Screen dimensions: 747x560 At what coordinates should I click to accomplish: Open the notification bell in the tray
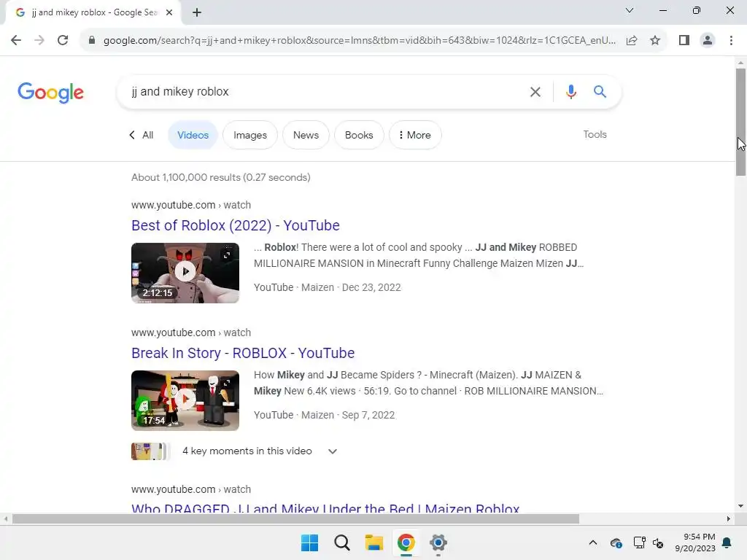pos(727,542)
